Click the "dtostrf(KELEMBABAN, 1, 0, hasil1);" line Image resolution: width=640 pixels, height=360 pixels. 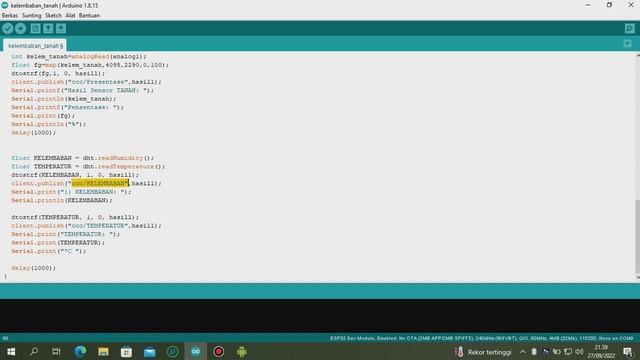[75, 175]
